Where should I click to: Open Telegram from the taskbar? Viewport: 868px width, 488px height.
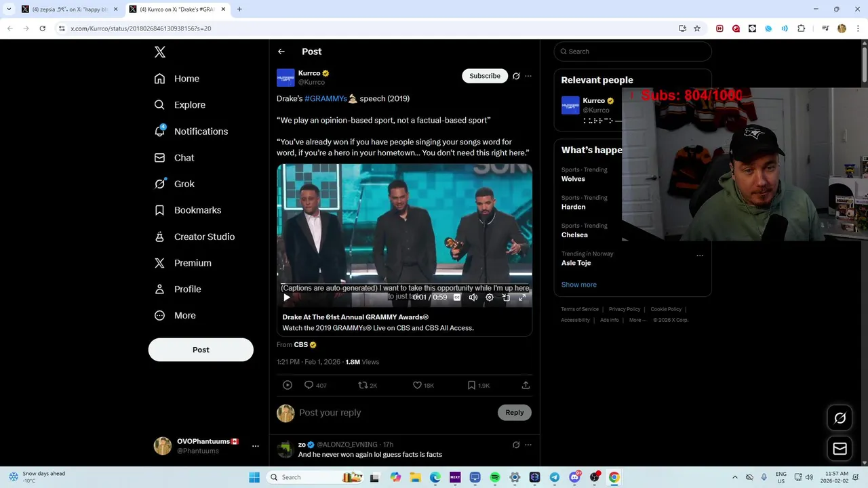[x=555, y=477]
